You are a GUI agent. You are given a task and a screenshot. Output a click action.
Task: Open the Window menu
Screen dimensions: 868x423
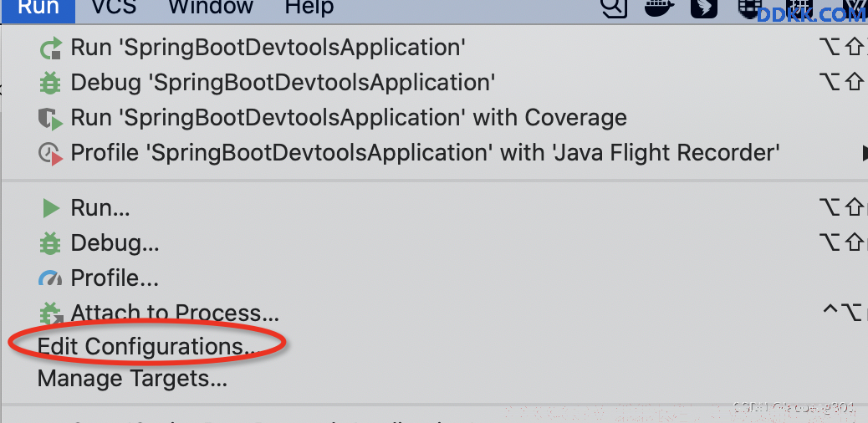pos(211,8)
